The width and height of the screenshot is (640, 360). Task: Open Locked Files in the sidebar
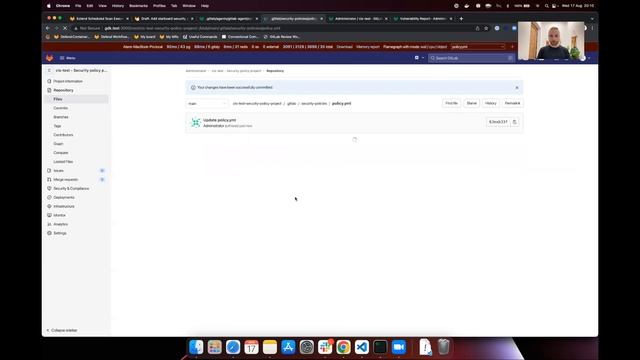63,162
